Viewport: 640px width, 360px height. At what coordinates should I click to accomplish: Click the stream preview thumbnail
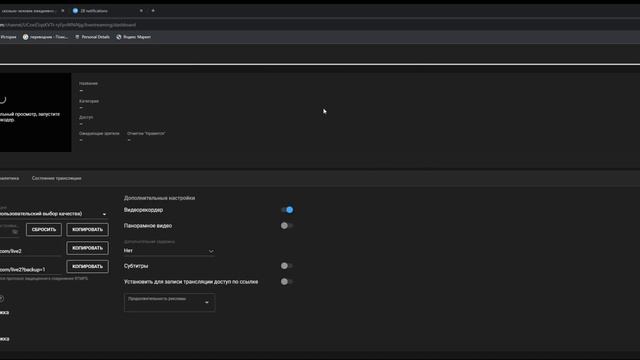coord(36,112)
